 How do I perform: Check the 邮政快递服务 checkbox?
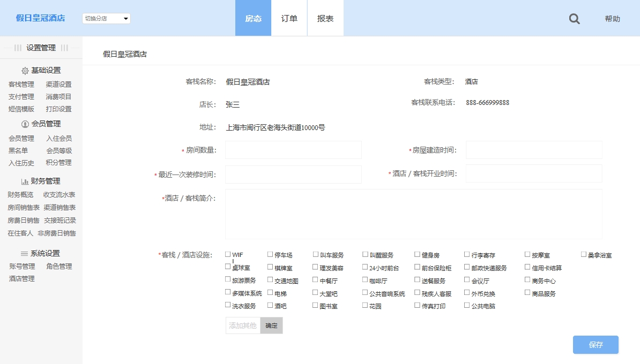tap(467, 267)
